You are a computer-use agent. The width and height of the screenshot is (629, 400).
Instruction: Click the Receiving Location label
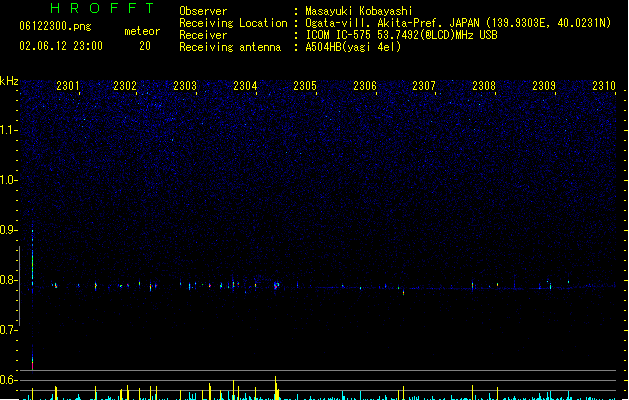(233, 23)
